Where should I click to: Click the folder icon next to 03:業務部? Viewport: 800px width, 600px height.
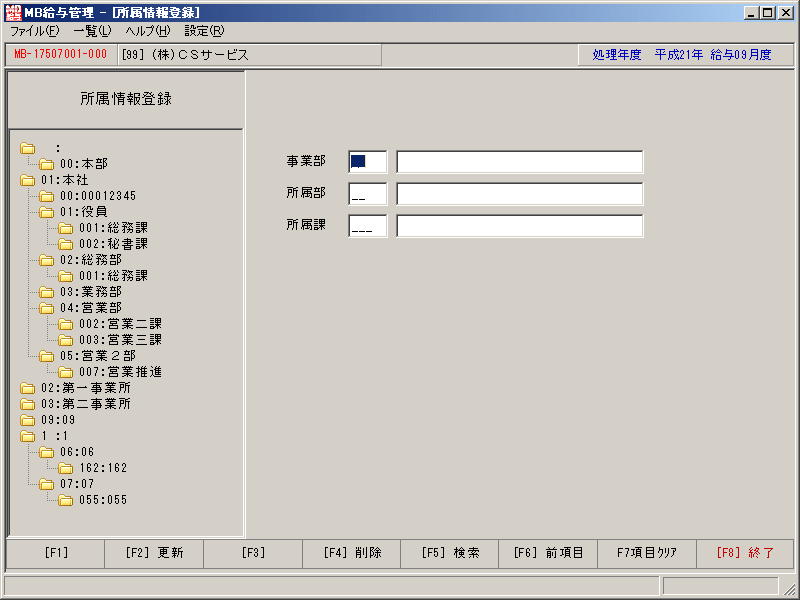(46, 292)
